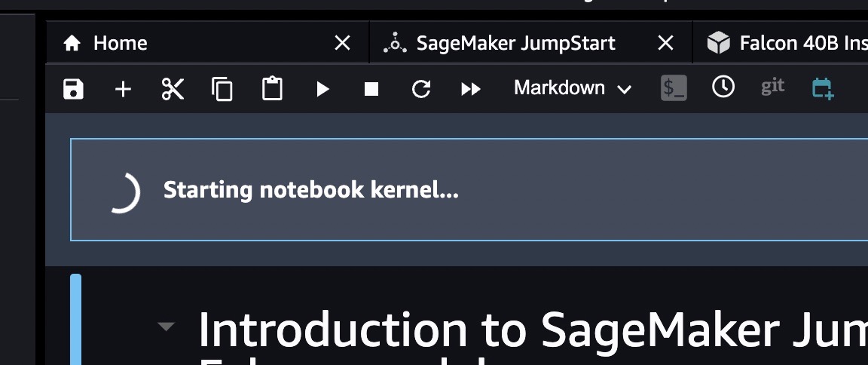The image size is (868, 365).
Task: Cut selected cells with the scissors icon
Action: (x=173, y=89)
